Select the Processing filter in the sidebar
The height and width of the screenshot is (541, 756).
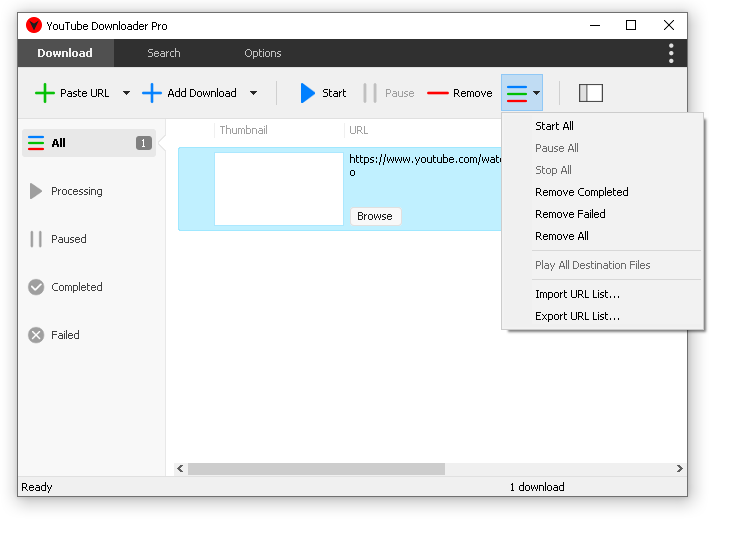89,191
